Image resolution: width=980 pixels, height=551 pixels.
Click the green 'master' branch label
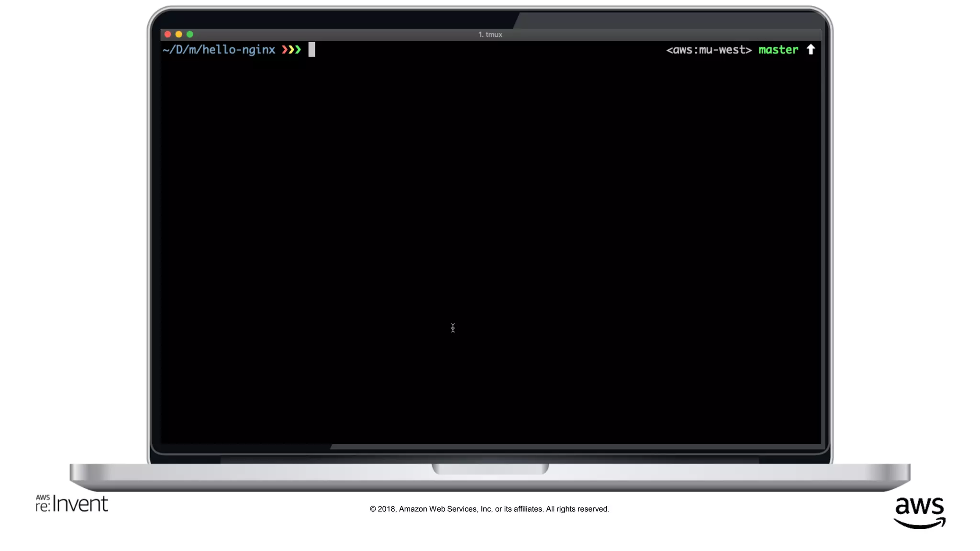coord(778,50)
